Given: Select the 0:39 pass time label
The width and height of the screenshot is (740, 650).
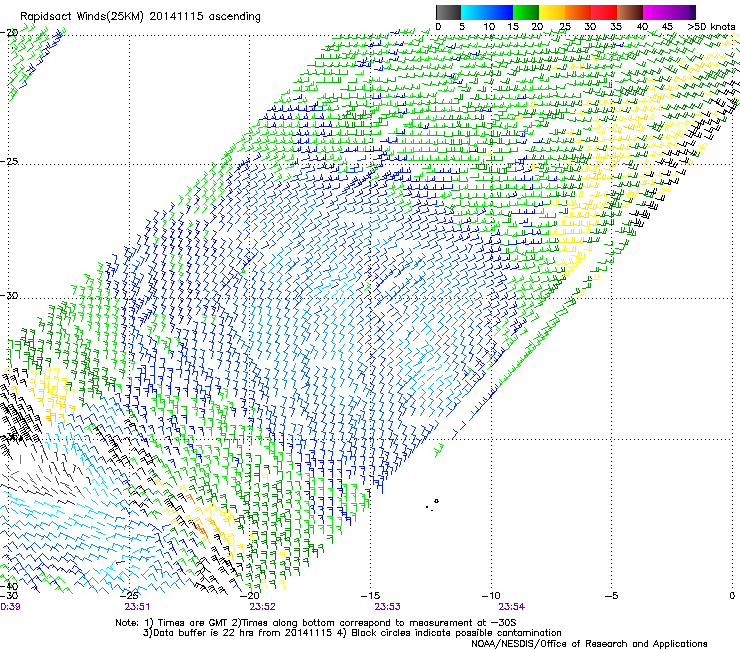Looking at the screenshot, I should tap(10, 607).
